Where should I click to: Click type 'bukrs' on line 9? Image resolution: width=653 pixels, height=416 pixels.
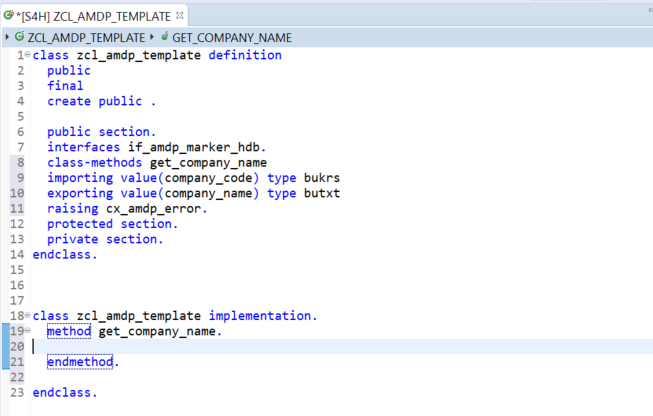pos(322,178)
